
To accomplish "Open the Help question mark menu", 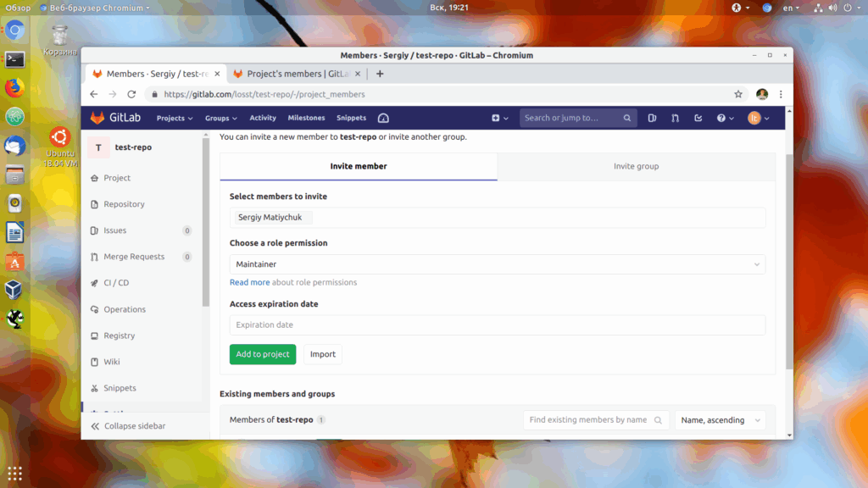I will [x=726, y=118].
